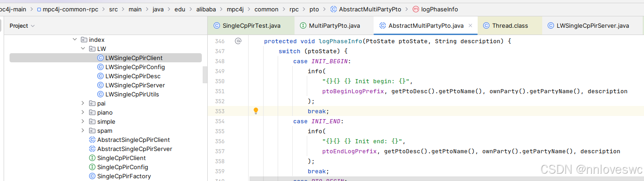
Task: Open LWSingleCpPirConfig class in tree
Action: click(x=135, y=67)
